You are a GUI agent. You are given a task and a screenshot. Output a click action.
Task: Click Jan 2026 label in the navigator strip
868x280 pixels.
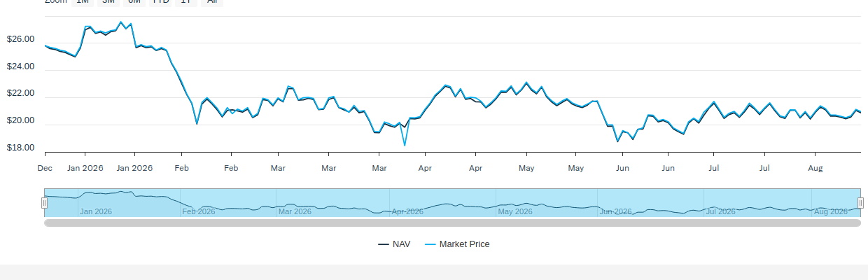[96, 211]
